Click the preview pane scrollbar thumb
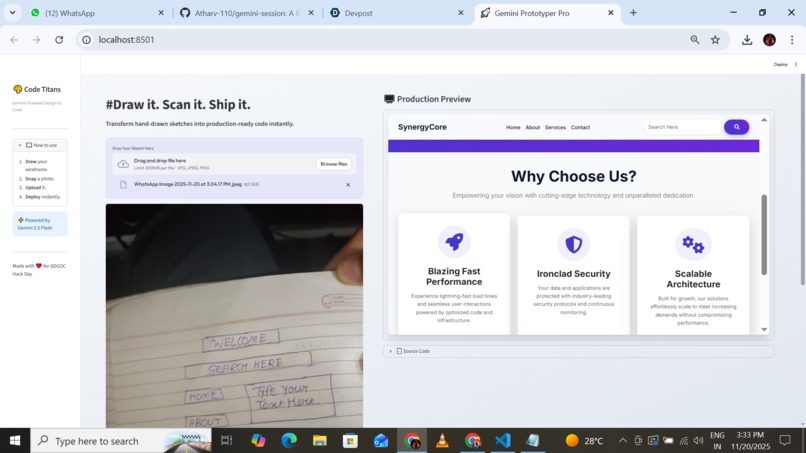Screen dimensions: 806x453 tap(764, 234)
